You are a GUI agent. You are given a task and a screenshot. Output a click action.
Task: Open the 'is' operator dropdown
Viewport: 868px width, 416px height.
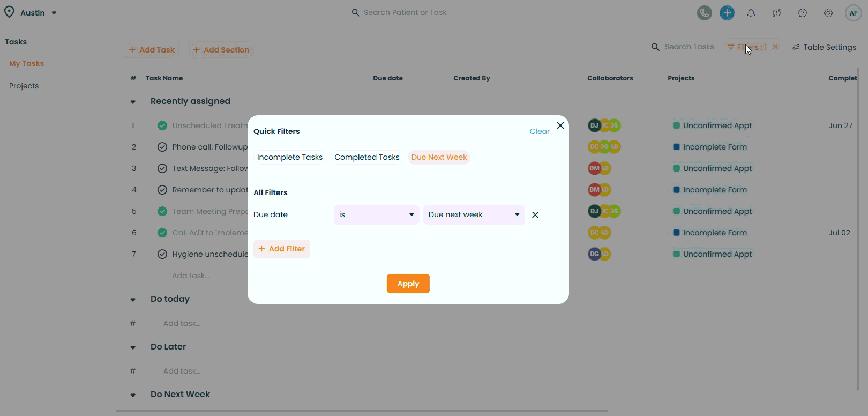pos(376,215)
